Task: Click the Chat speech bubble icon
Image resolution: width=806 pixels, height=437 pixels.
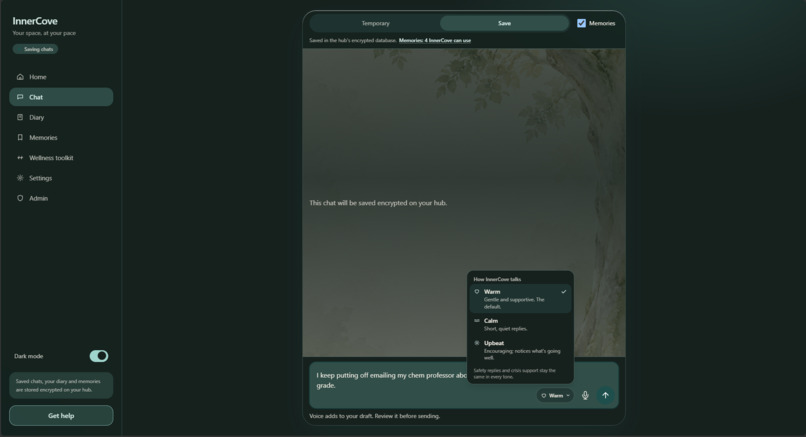Action: pos(20,97)
